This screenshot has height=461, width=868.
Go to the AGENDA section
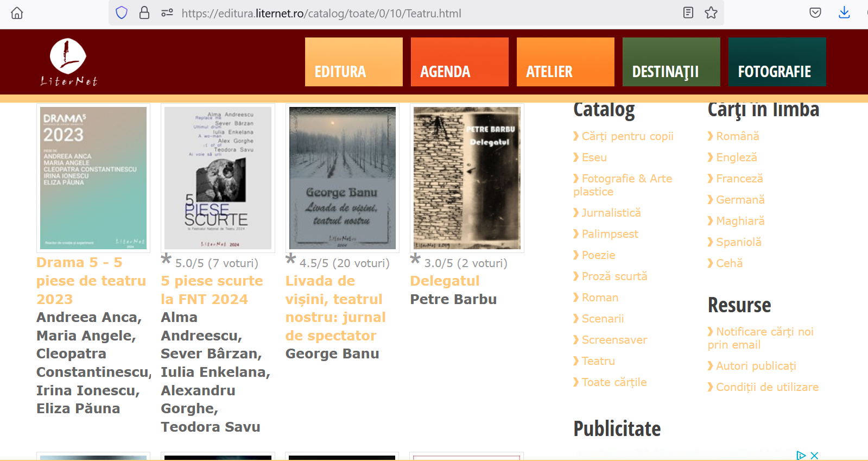click(459, 62)
